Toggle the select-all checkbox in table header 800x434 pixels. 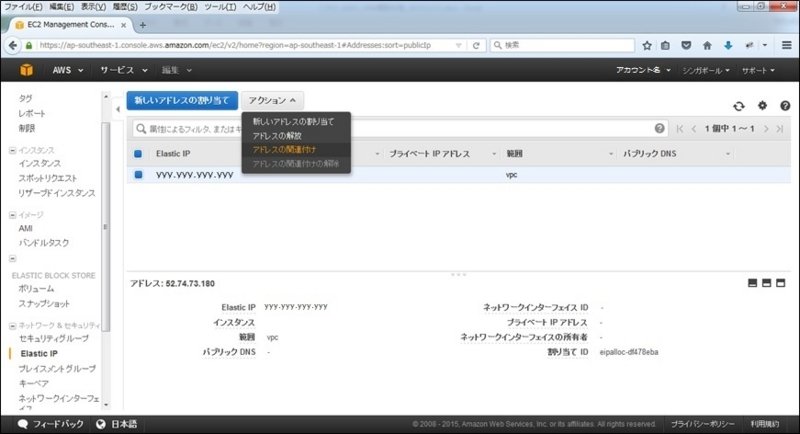(x=138, y=154)
